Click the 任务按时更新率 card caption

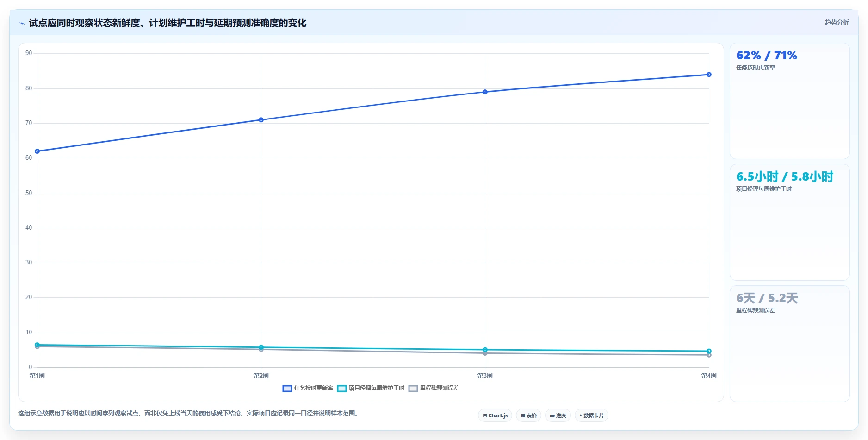756,68
